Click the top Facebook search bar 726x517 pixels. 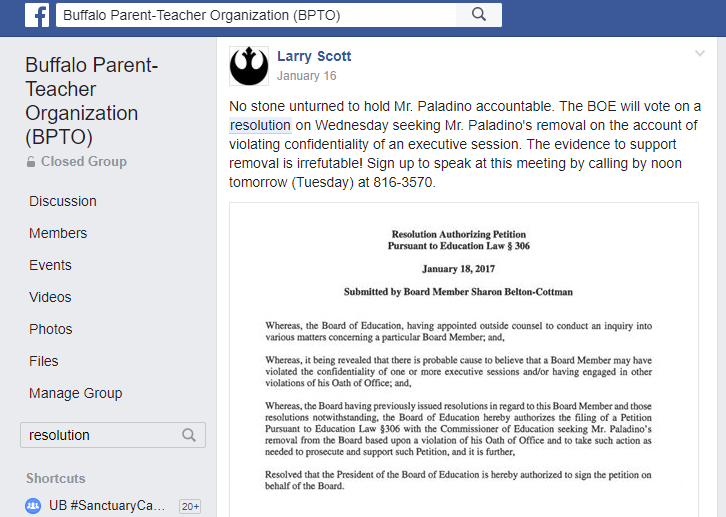(256, 15)
